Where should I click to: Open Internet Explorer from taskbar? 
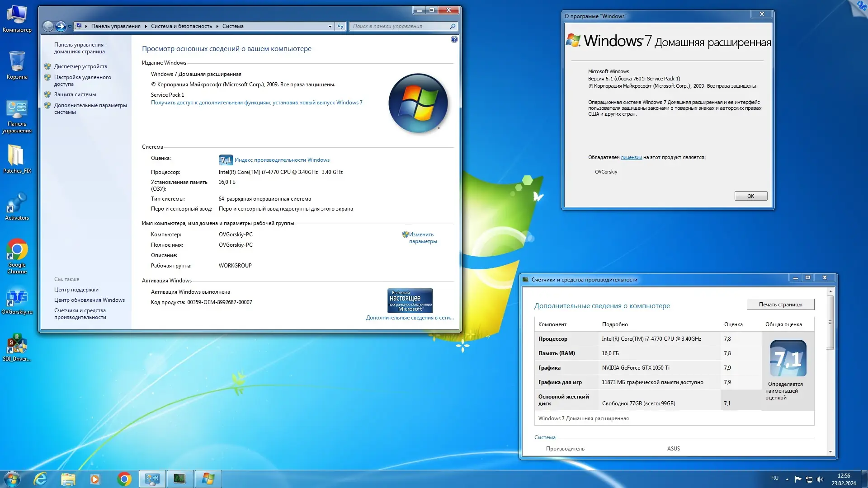click(41, 479)
